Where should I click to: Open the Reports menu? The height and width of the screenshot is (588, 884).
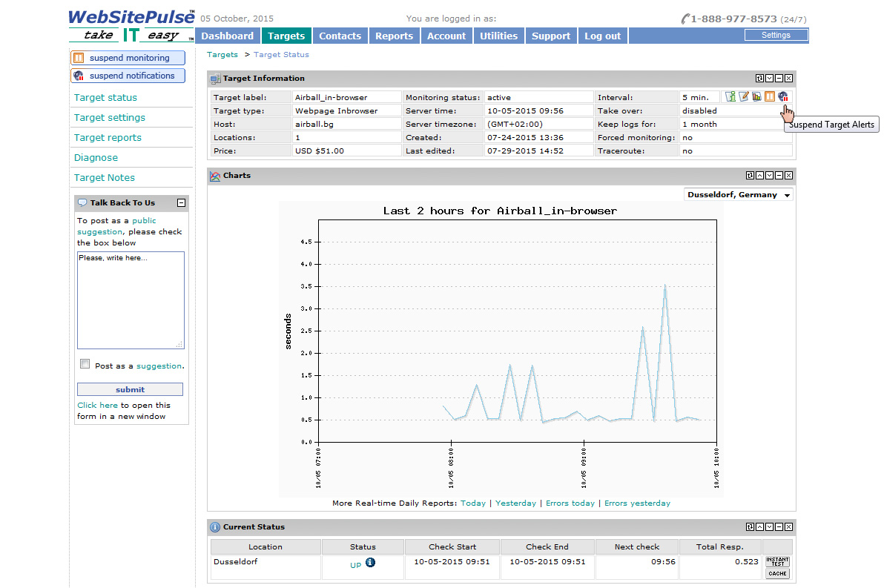(394, 36)
